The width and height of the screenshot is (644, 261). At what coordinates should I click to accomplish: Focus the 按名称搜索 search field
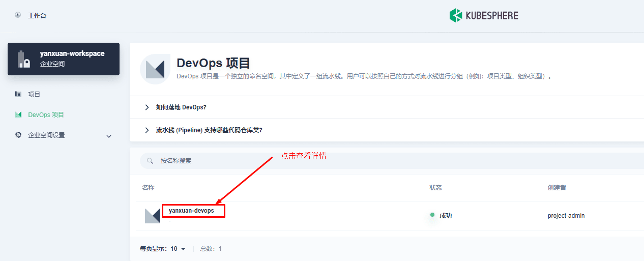click(392, 160)
